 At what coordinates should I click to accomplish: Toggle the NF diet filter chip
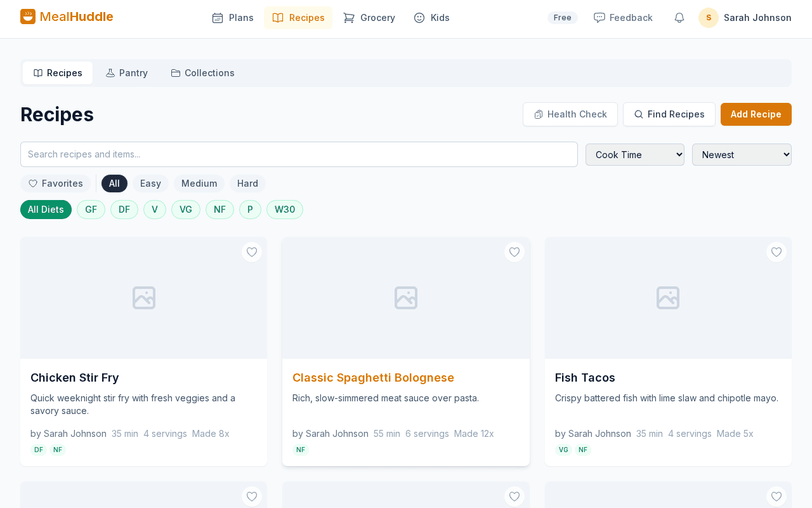[x=219, y=210]
